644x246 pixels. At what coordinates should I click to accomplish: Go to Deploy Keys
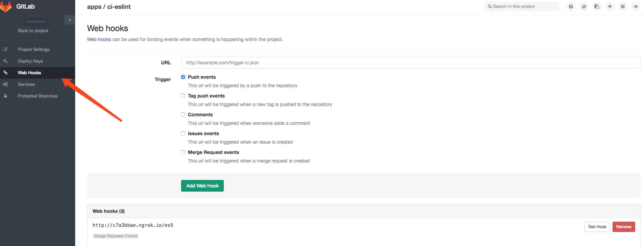(30, 61)
